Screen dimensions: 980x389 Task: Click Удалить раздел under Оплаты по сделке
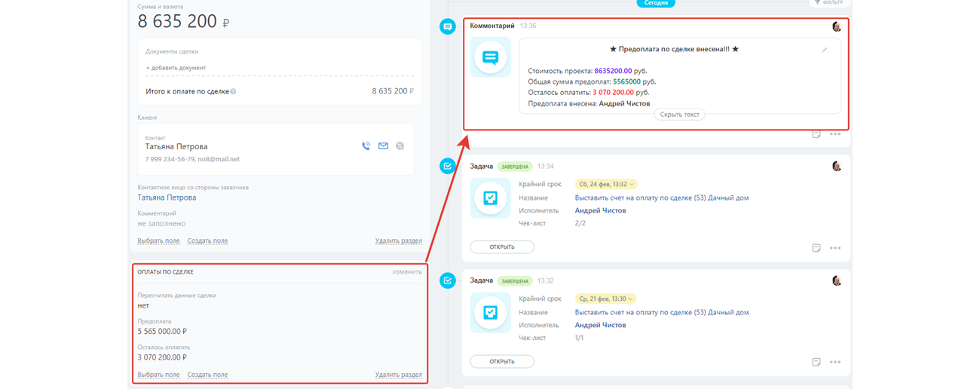398,375
